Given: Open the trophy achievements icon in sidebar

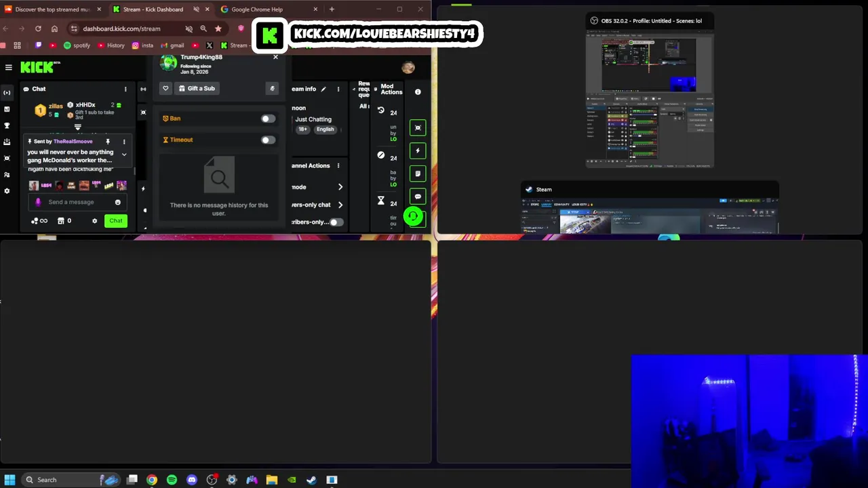Looking at the screenshot, I should 7,125.
